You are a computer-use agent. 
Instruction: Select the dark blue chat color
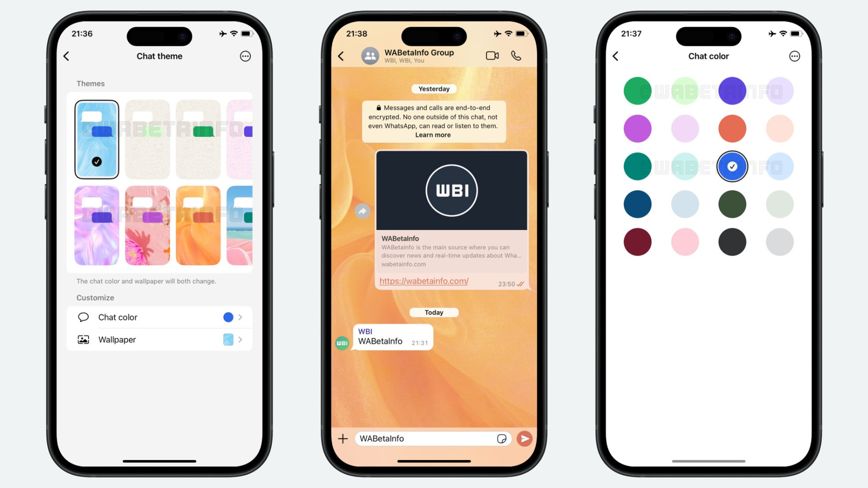click(636, 204)
